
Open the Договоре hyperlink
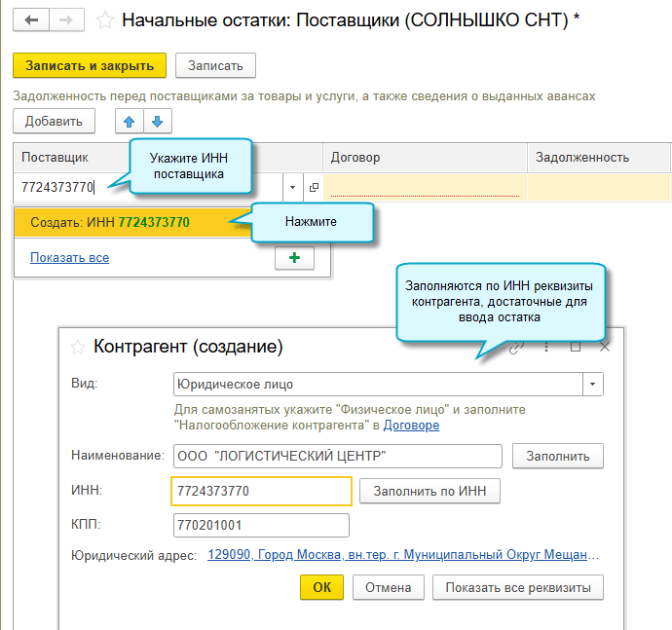(411, 426)
